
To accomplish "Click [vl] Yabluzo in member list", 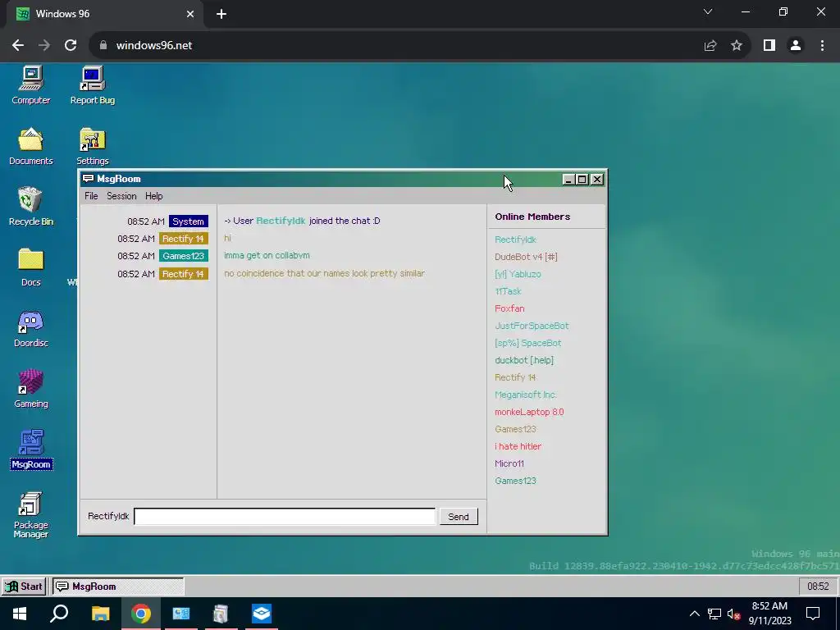I will (x=518, y=274).
